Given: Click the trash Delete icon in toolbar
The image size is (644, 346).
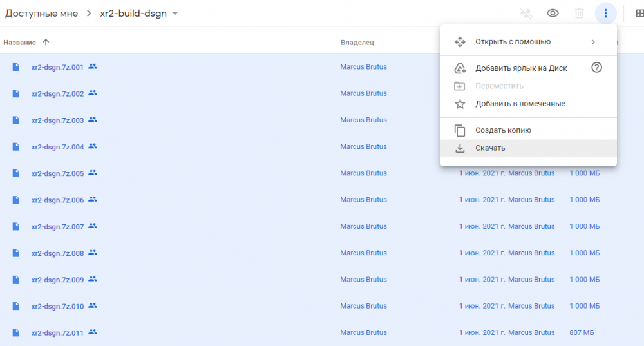Looking at the screenshot, I should click(x=579, y=14).
